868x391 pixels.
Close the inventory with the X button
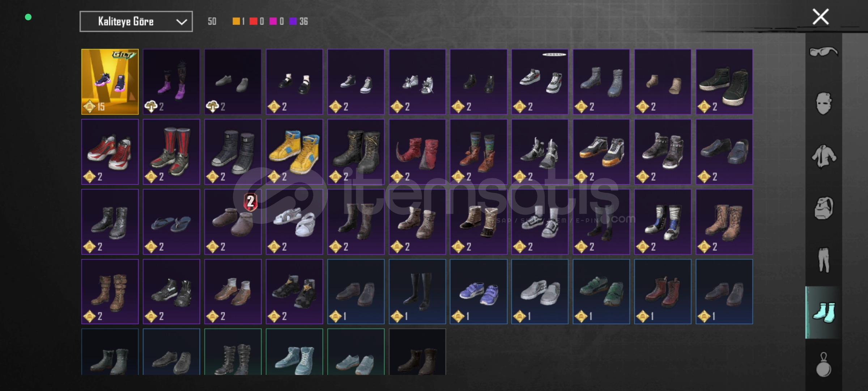pos(821,17)
